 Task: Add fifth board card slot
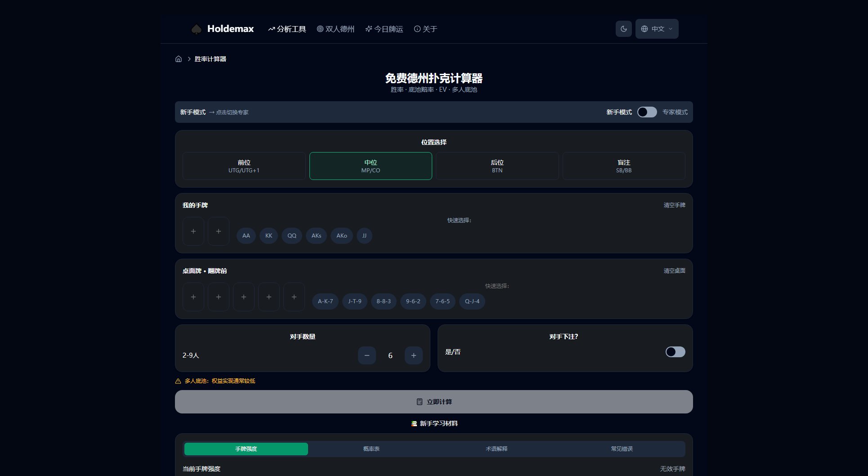pyautogui.click(x=294, y=297)
